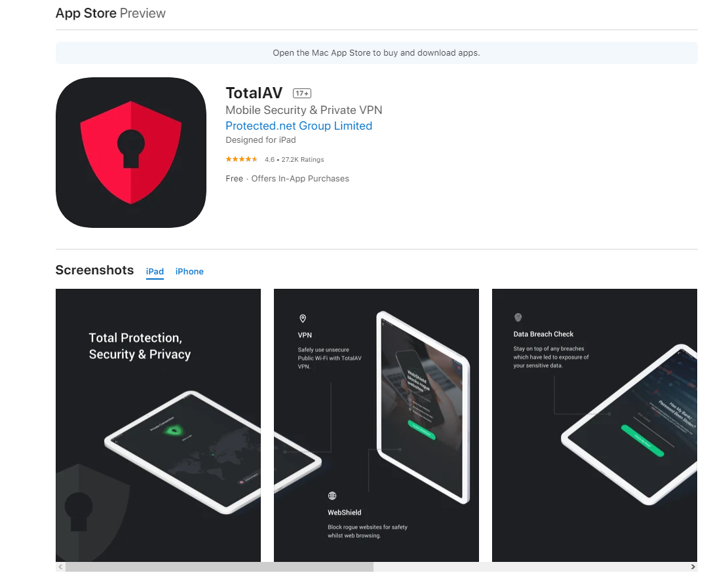
Task: Switch to the iPhone screenshots tab
Action: [189, 272]
